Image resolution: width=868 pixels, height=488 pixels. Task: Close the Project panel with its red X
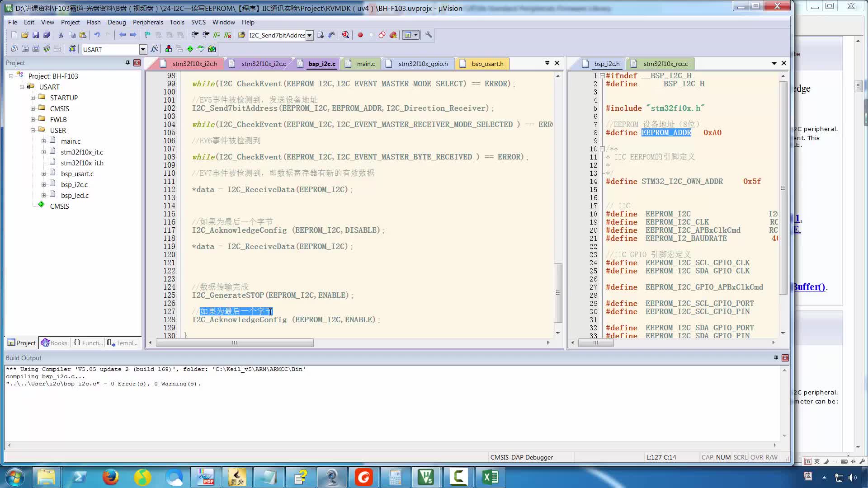137,63
